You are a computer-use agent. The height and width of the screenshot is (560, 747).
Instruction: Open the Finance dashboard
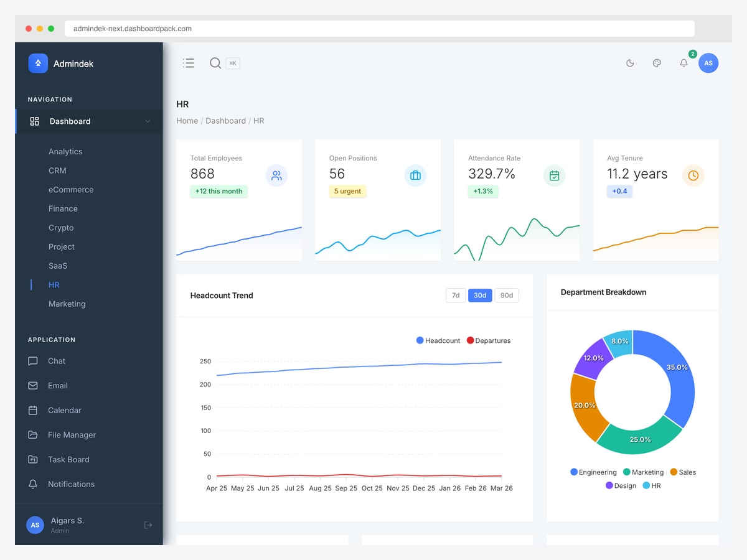[x=63, y=208]
